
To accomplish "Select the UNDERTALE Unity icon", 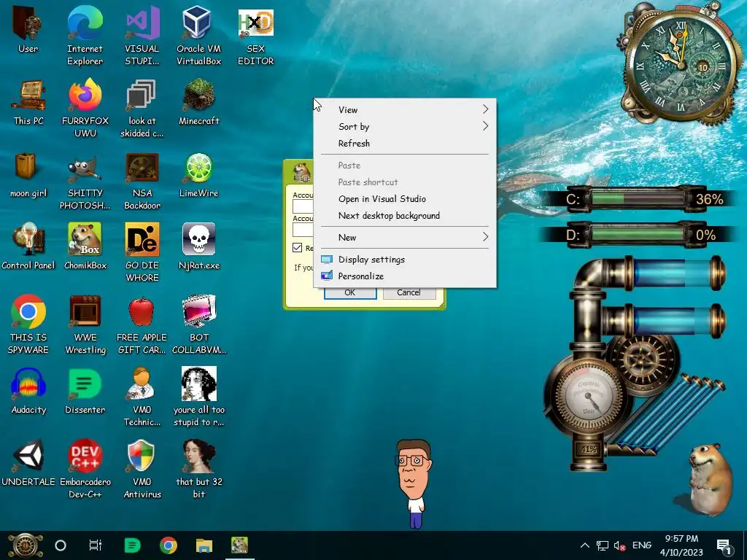I will 28,463.
